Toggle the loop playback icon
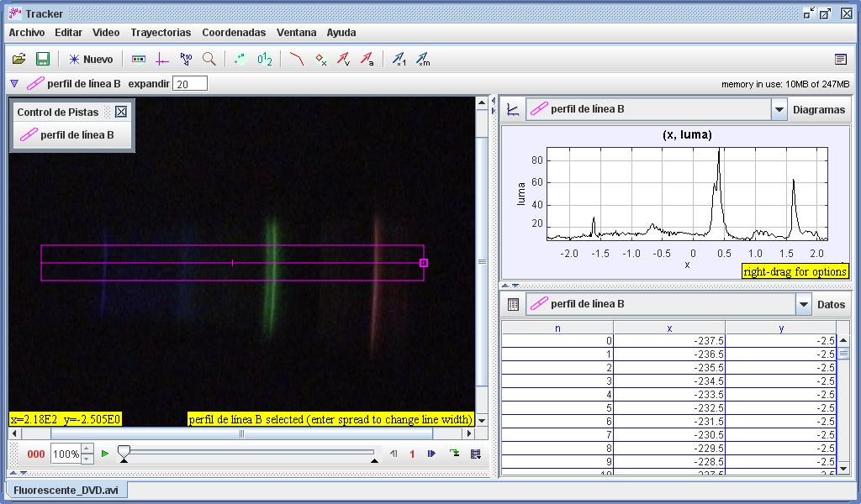Screen dimensions: 861x504 coord(454,454)
